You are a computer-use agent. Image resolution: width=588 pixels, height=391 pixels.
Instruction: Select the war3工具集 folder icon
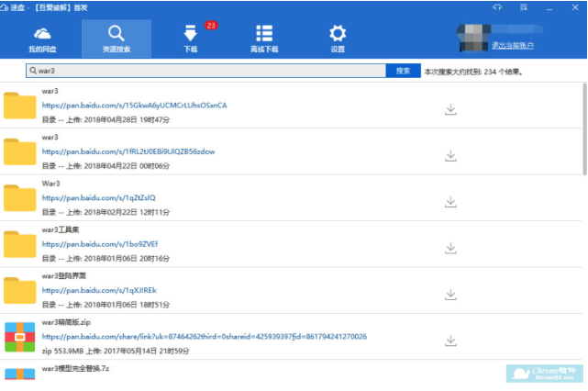(x=20, y=244)
